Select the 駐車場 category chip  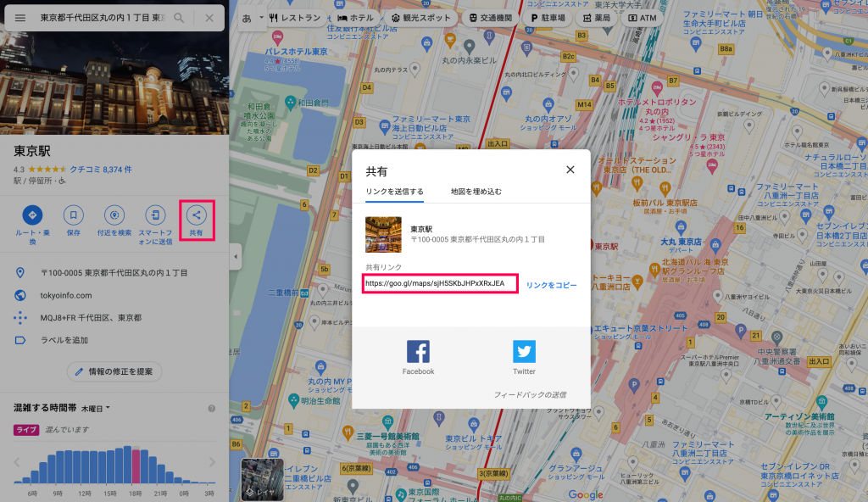548,18
